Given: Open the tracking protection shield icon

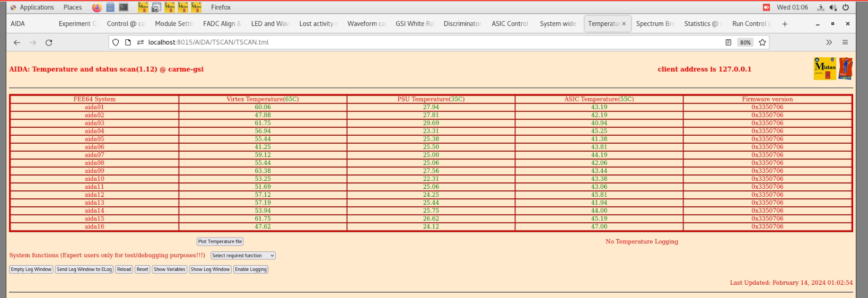Looking at the screenshot, I should pos(116,42).
